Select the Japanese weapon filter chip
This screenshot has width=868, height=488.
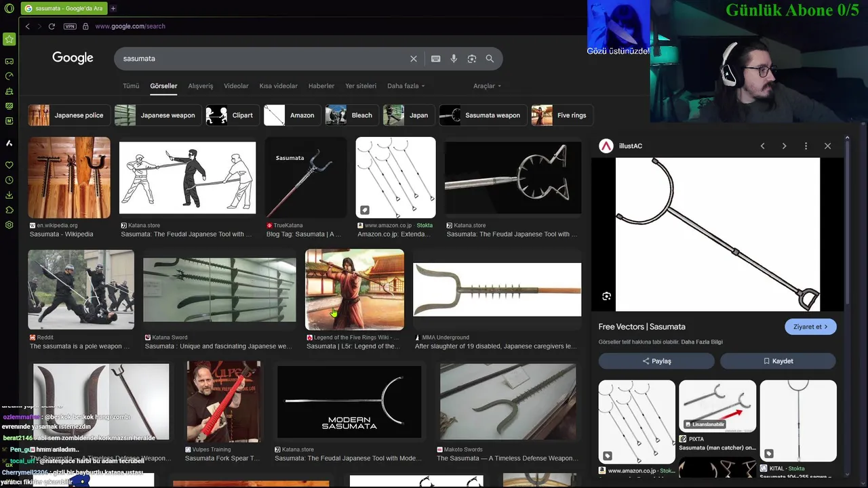pos(157,115)
